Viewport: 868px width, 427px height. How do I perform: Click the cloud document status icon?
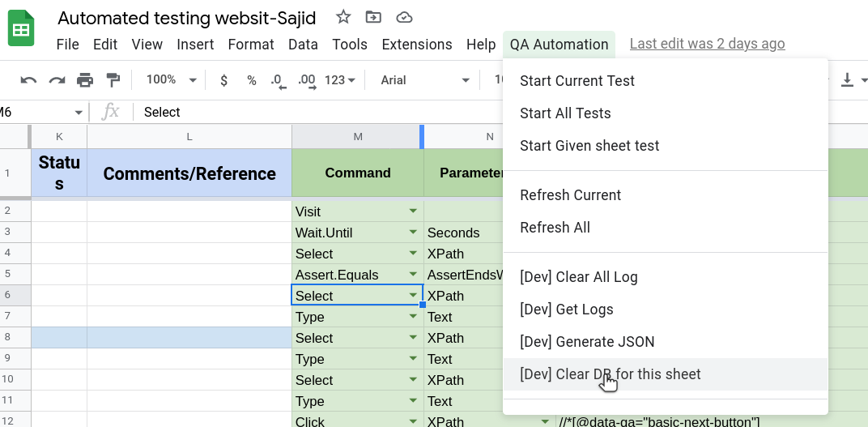[x=404, y=17]
